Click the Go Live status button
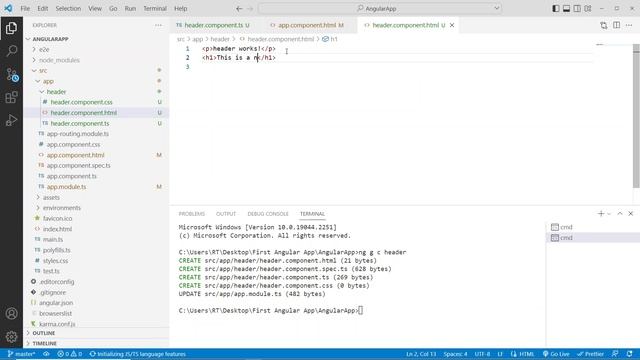The image size is (640, 360). point(556,354)
